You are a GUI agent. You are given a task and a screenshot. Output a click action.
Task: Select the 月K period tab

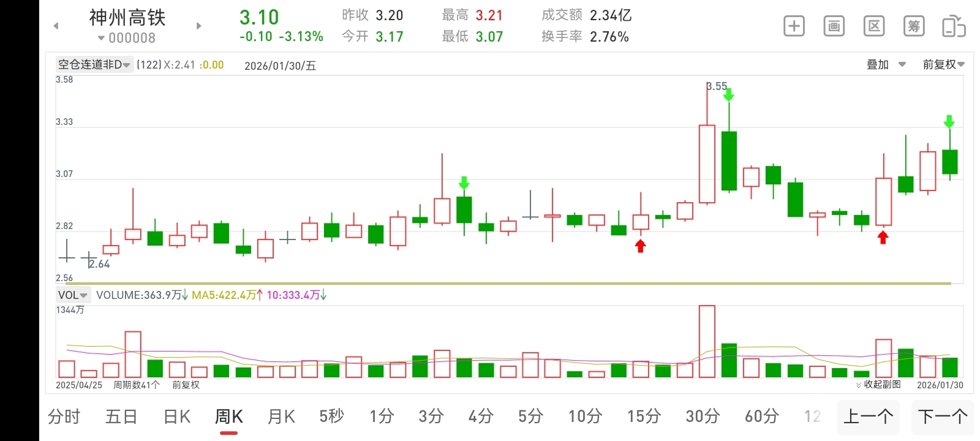point(281,417)
